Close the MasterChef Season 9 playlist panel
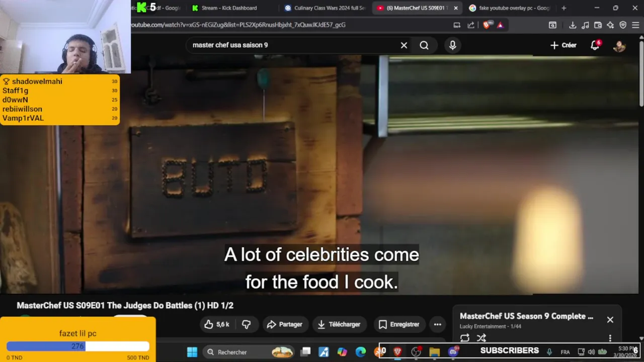Screen dimensions: 644x362 pos(610,320)
